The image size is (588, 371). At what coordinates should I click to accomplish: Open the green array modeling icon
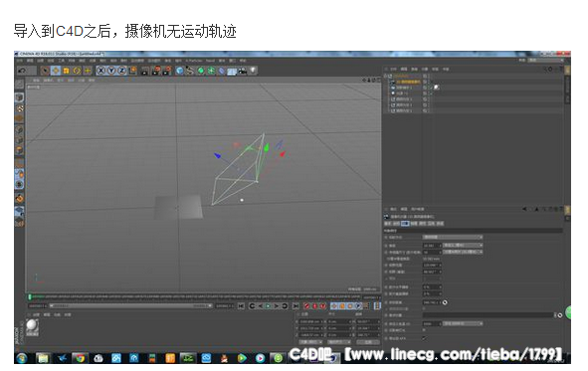211,71
